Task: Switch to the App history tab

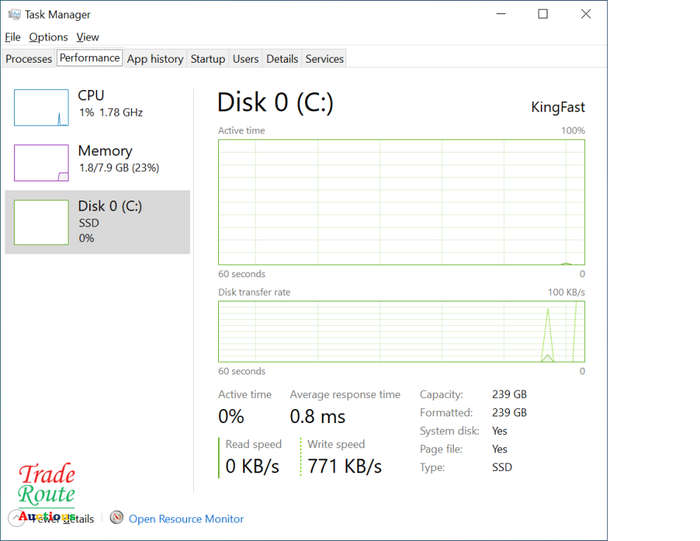Action: pyautogui.click(x=155, y=58)
